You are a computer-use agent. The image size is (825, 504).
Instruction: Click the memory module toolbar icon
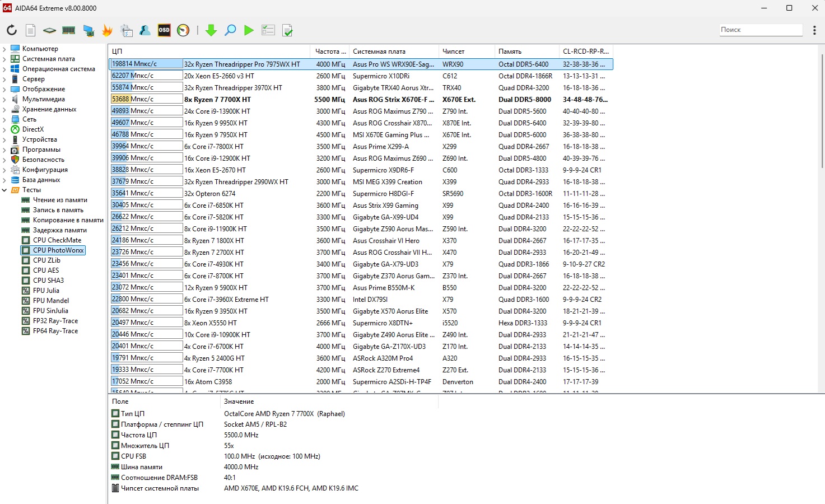(x=69, y=30)
